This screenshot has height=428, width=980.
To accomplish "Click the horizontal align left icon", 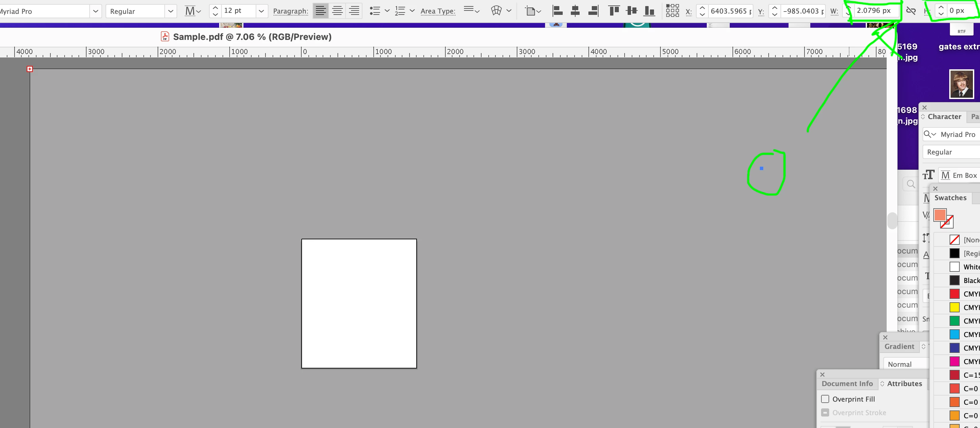I will (557, 11).
